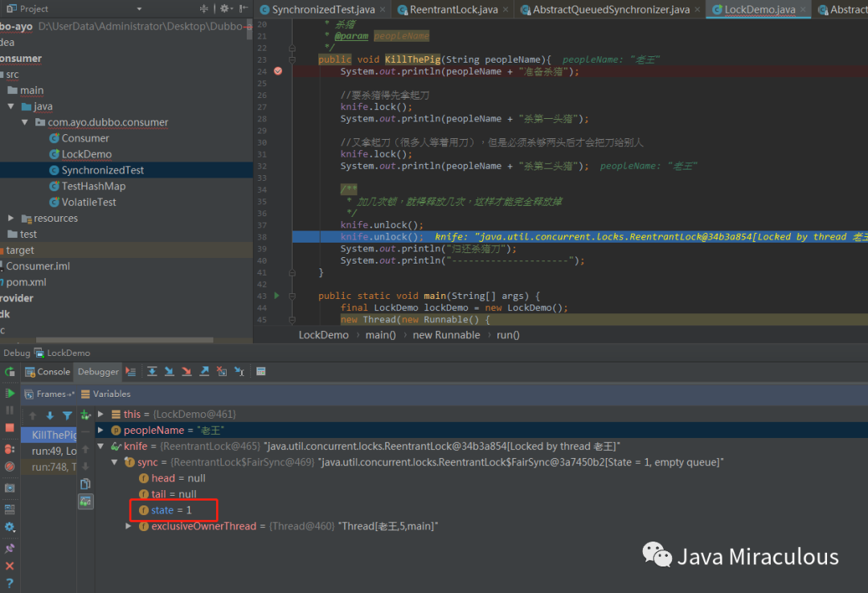The height and width of the screenshot is (593, 868).
Task: Drop the current frame
Action: [222, 371]
